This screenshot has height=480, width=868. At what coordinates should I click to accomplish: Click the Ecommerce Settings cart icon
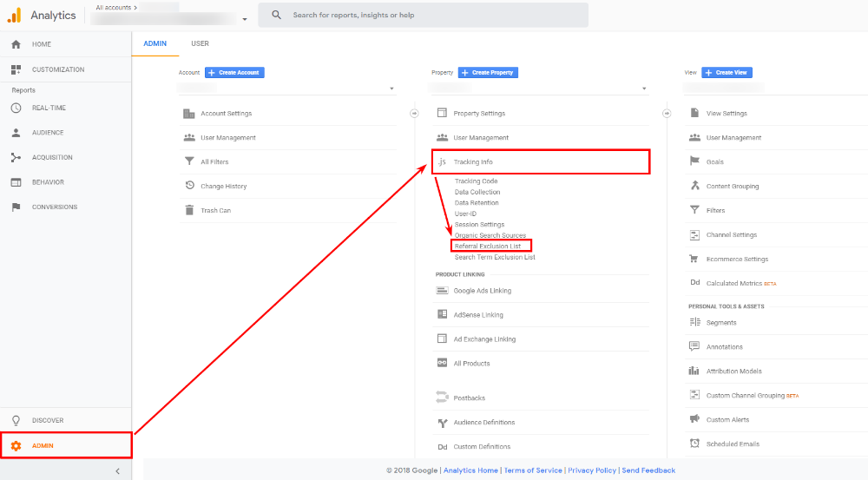point(694,259)
